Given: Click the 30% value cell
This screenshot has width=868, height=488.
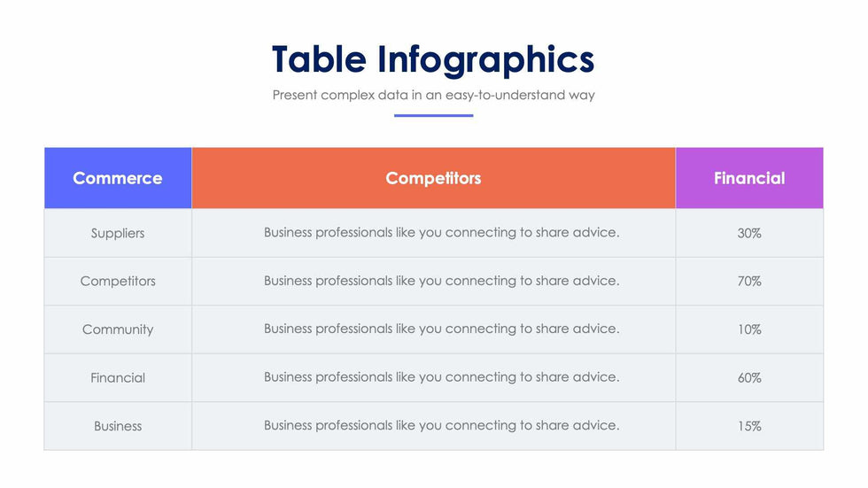Looking at the screenshot, I should (749, 233).
